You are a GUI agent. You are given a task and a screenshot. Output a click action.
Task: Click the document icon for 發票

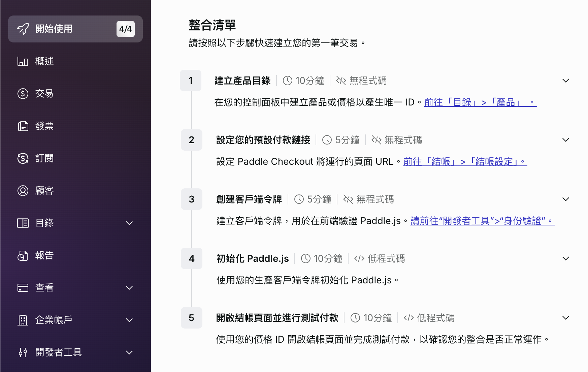tap(23, 126)
